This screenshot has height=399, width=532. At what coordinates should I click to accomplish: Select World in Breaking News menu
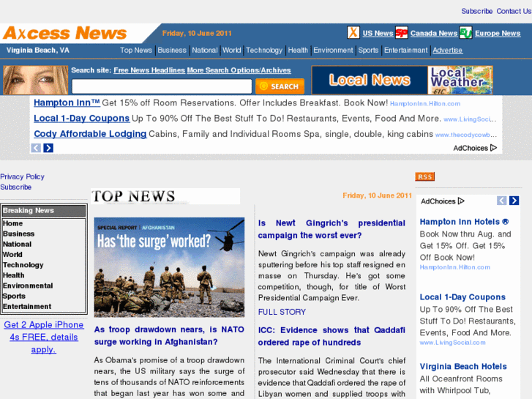click(x=12, y=255)
